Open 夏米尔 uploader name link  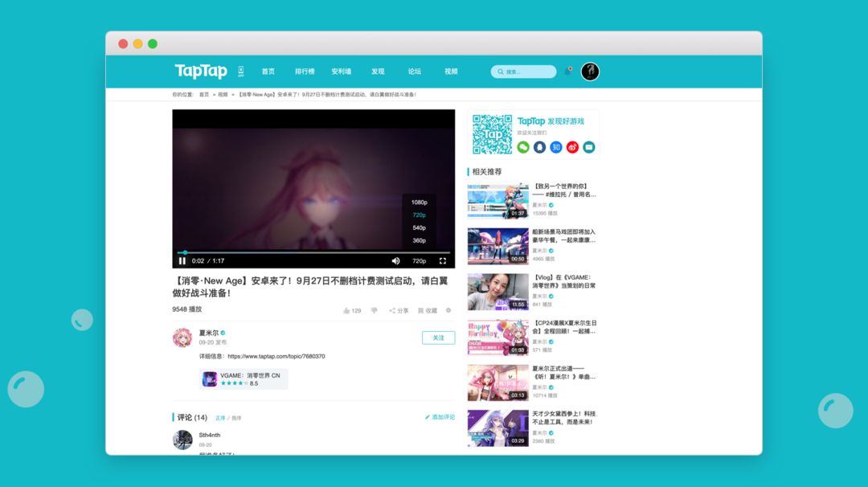point(209,333)
